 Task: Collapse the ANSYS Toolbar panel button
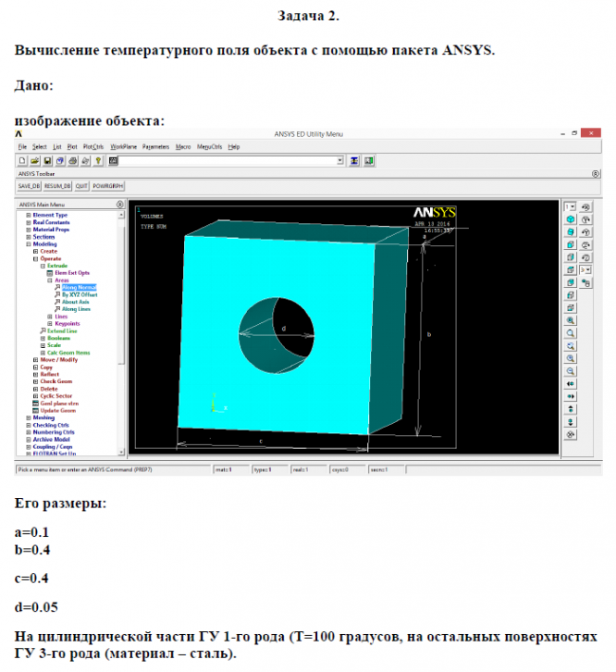point(596,174)
